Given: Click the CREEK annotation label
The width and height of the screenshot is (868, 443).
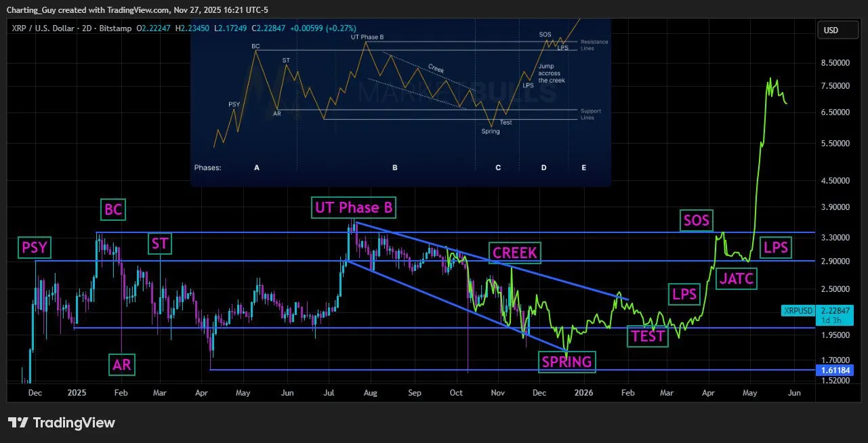Looking at the screenshot, I should [x=514, y=253].
